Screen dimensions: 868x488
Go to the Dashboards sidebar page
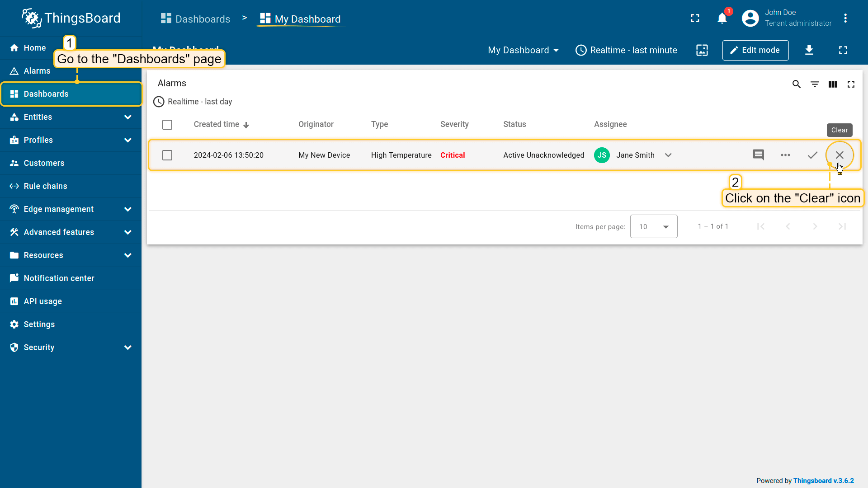point(46,94)
